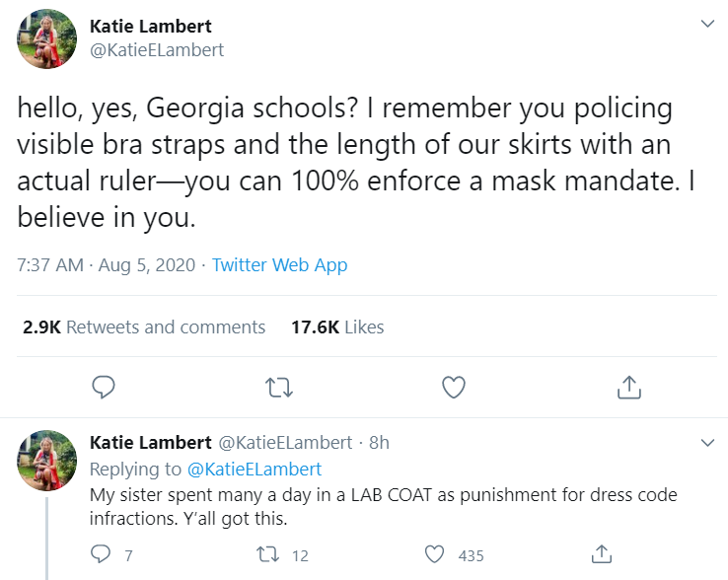
Task: Reply to the main tweet
Action: pyautogui.click(x=104, y=388)
